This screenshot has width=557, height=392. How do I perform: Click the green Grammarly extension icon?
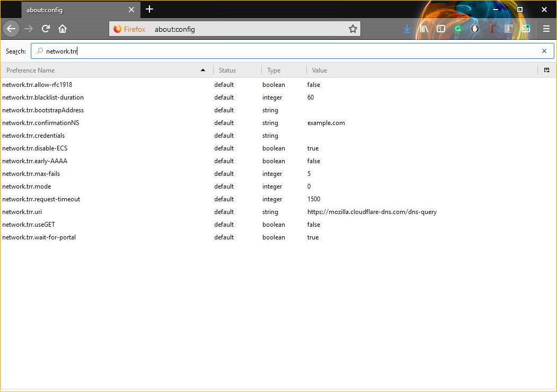point(458,29)
